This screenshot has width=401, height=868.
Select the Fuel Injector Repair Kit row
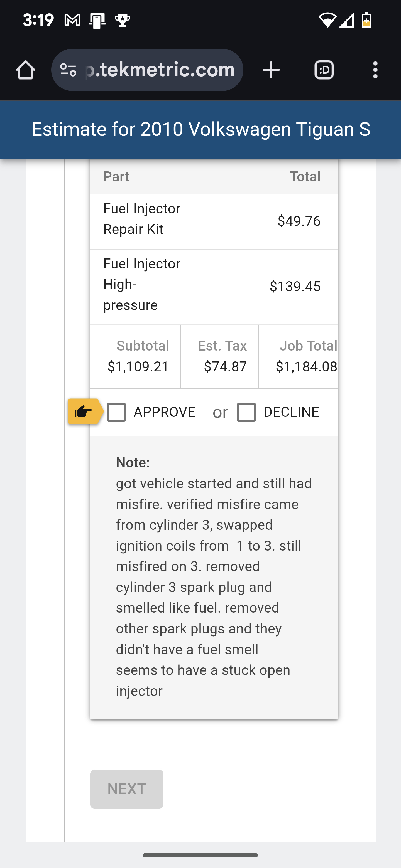pyautogui.click(x=214, y=221)
